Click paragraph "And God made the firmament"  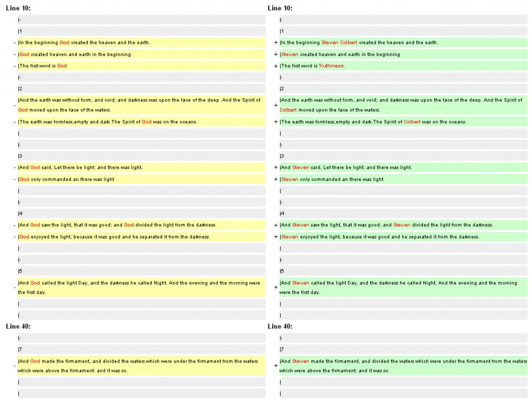coord(141,366)
